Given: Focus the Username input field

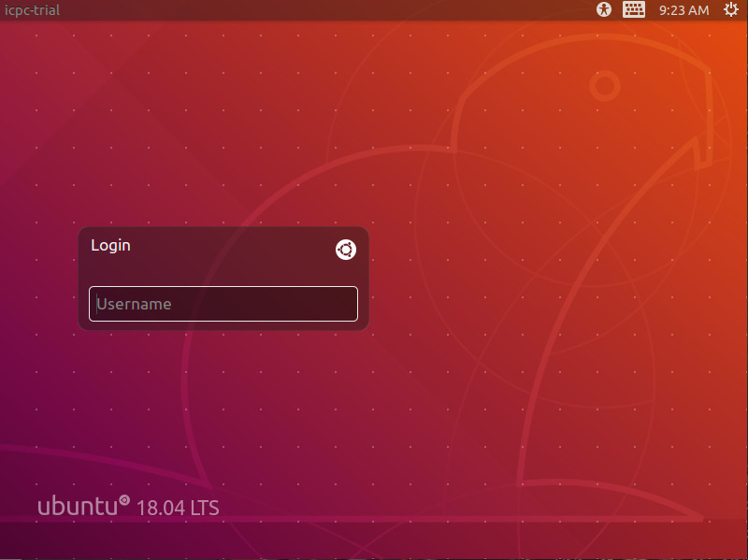Looking at the screenshot, I should click(x=223, y=304).
